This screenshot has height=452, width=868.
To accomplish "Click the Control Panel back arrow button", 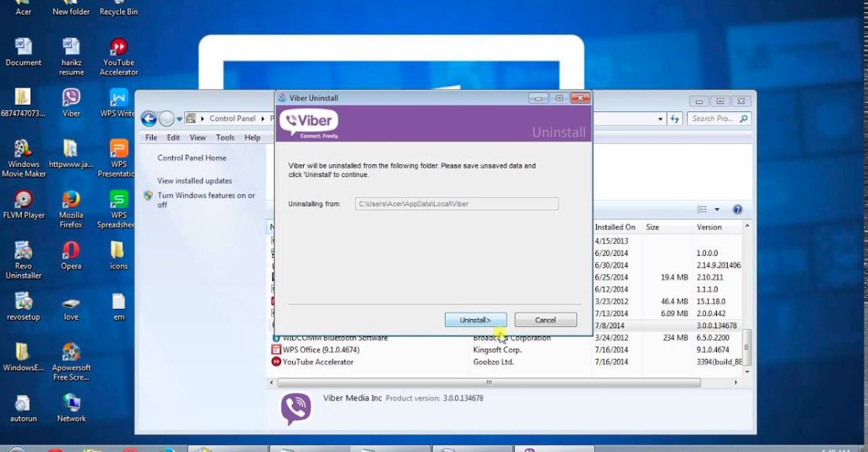I will 149,119.
